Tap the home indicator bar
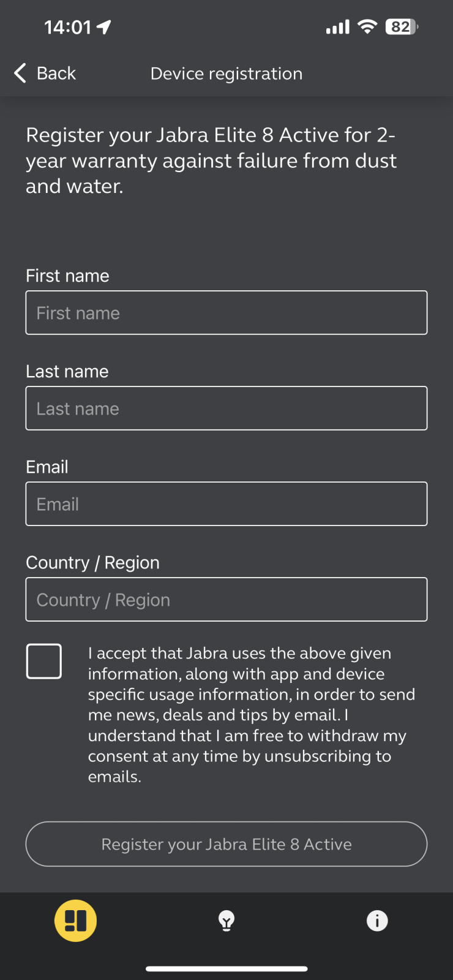This screenshot has width=453, height=980. click(x=226, y=969)
